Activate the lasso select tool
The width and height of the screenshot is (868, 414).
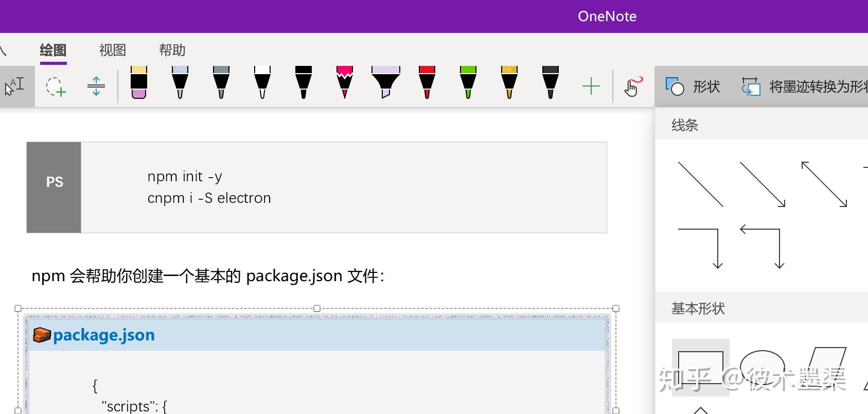point(56,86)
